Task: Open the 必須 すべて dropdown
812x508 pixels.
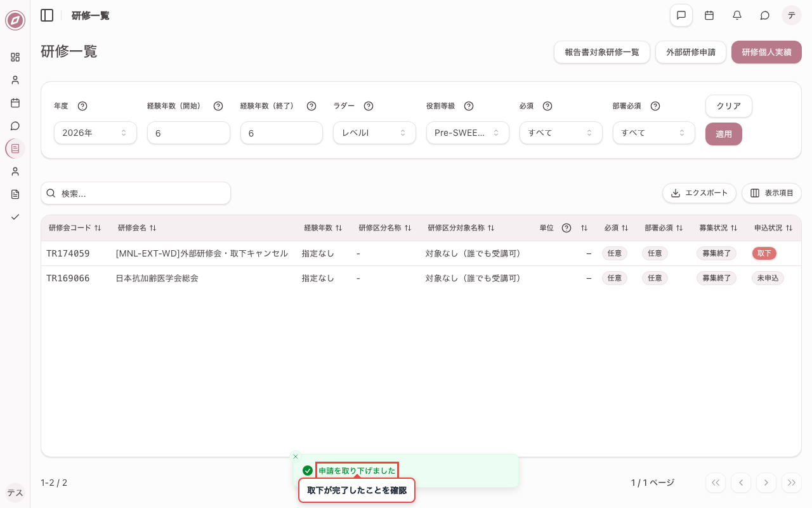Action: [x=561, y=133]
